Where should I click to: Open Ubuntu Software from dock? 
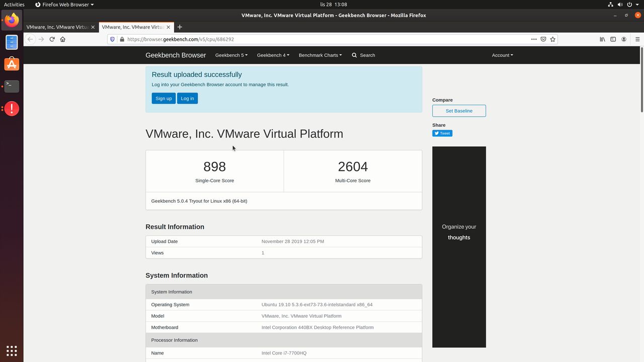point(12,64)
